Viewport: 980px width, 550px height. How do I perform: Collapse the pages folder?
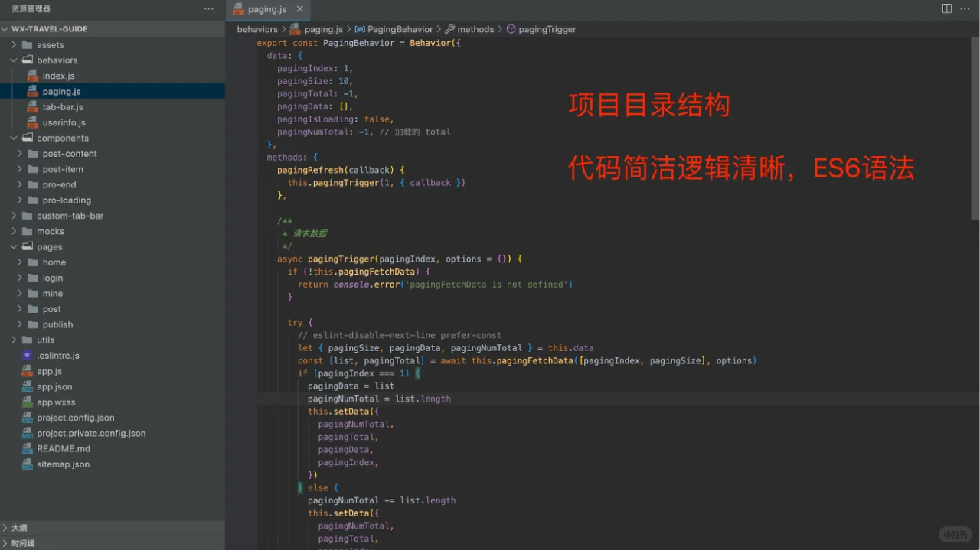pyautogui.click(x=12, y=246)
